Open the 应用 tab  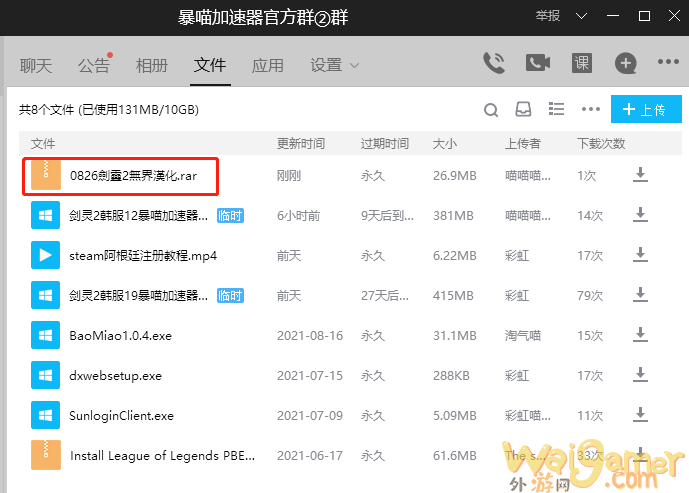pyautogui.click(x=268, y=65)
